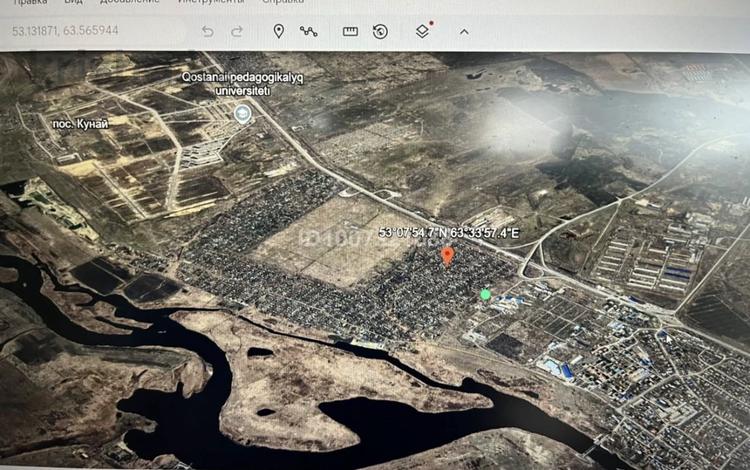Open the map layers panel icon
The image size is (750, 470).
pyautogui.click(x=423, y=31)
